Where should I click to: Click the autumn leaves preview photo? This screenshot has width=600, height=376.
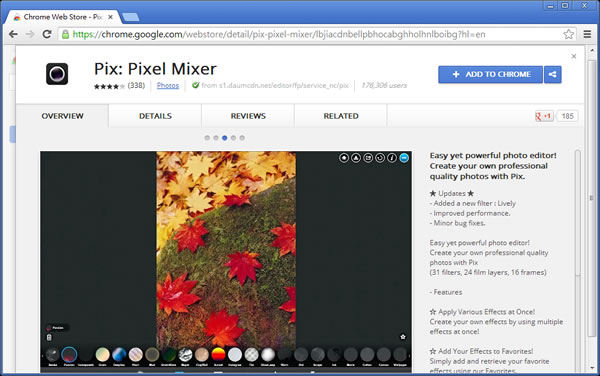click(226, 249)
